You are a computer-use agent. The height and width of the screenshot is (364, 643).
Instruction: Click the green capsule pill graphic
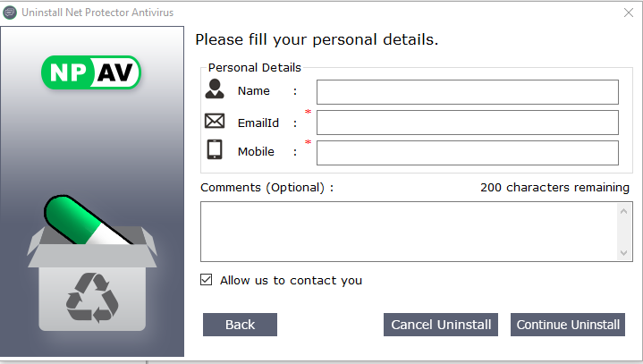[x=83, y=224]
